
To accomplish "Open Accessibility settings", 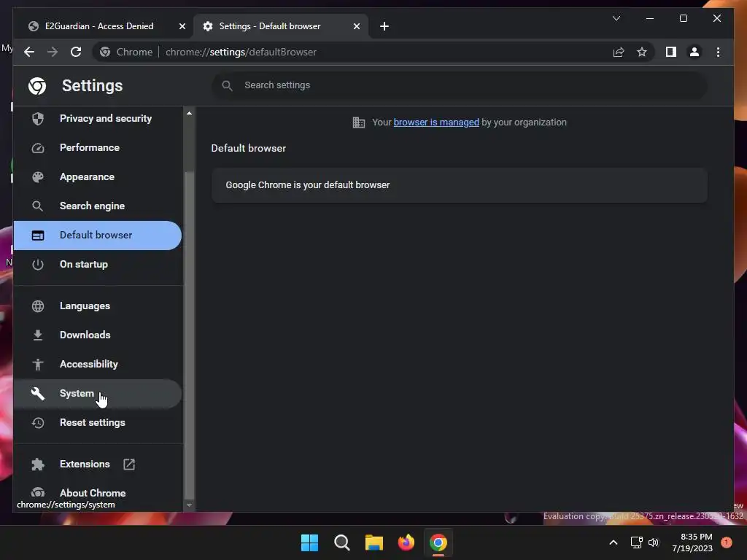I will click(98, 364).
